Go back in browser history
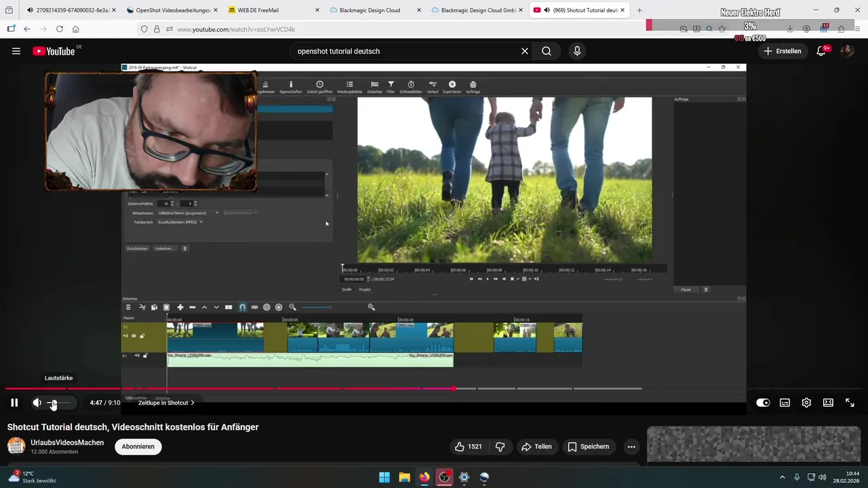Image resolution: width=868 pixels, height=488 pixels. [27, 29]
